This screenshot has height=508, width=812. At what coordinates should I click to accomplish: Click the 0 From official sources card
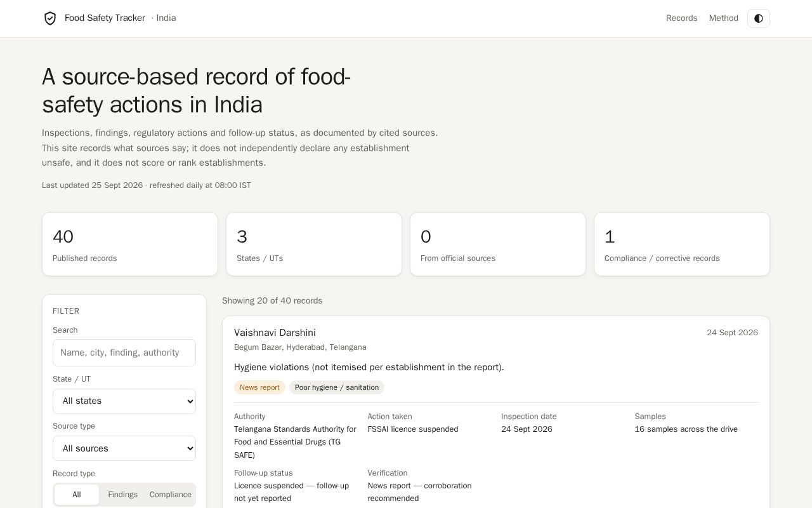(x=498, y=244)
